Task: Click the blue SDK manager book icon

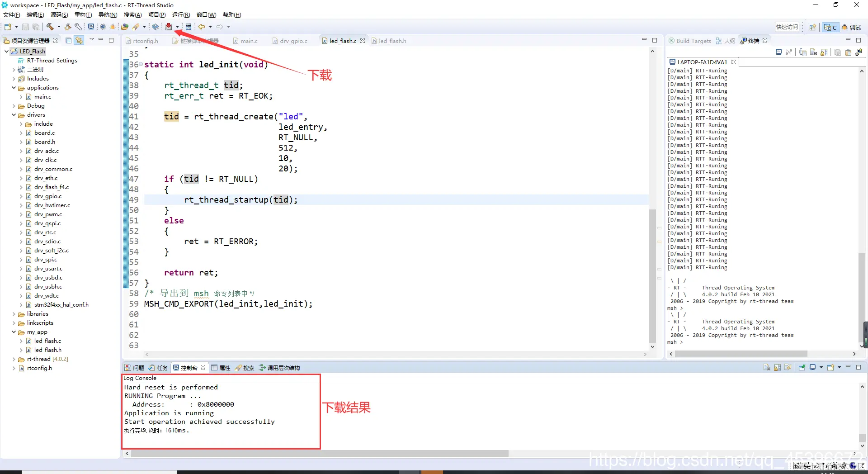Action: (155, 27)
